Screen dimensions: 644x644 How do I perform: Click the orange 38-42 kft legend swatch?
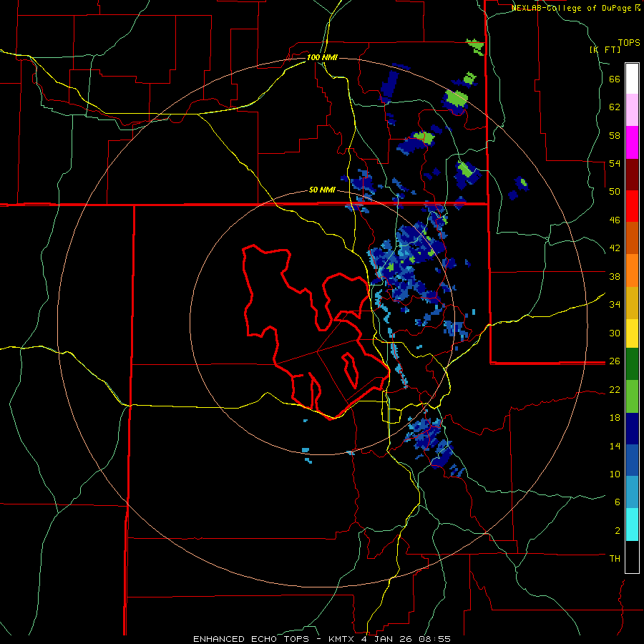632,270
